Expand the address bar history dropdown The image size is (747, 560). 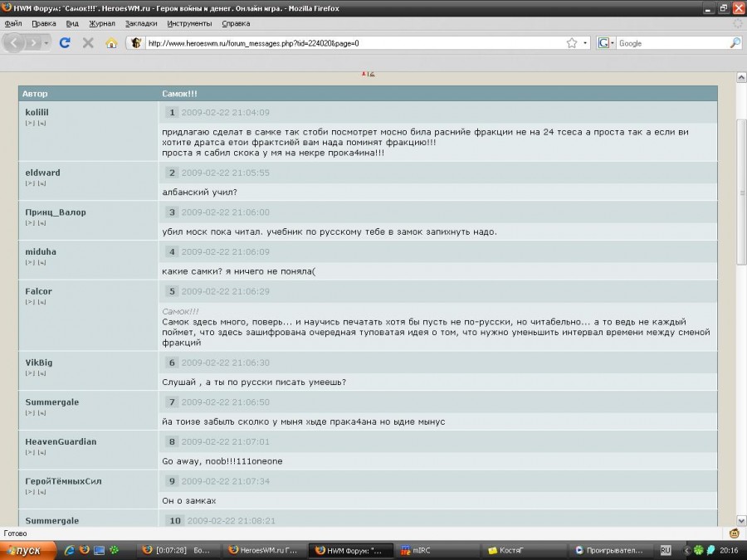pyautogui.click(x=585, y=43)
